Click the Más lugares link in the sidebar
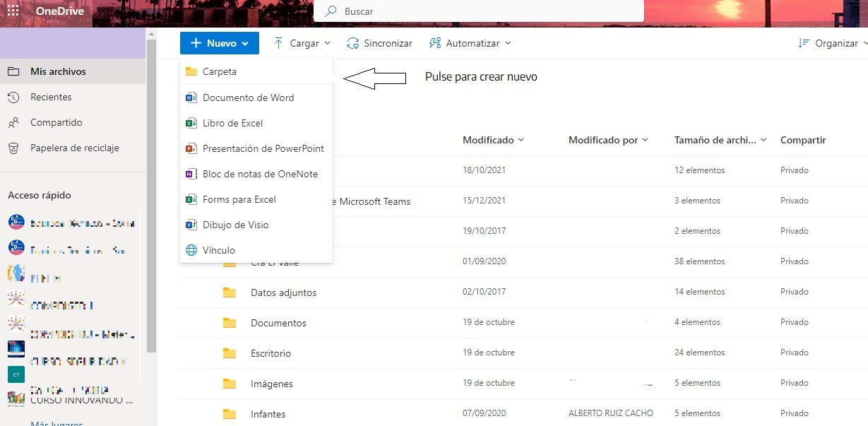Viewport: 868px width, 426px height. pos(57,424)
